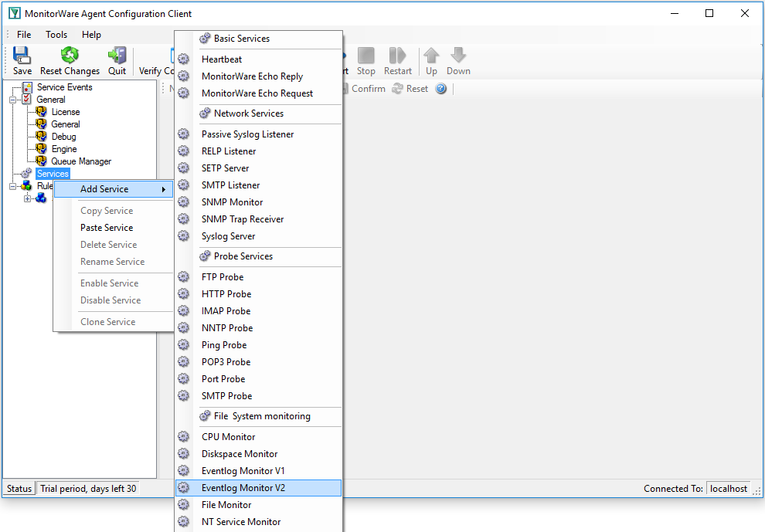The height and width of the screenshot is (532, 765).
Task: Add a POP3 Probe service
Action: pos(259,362)
